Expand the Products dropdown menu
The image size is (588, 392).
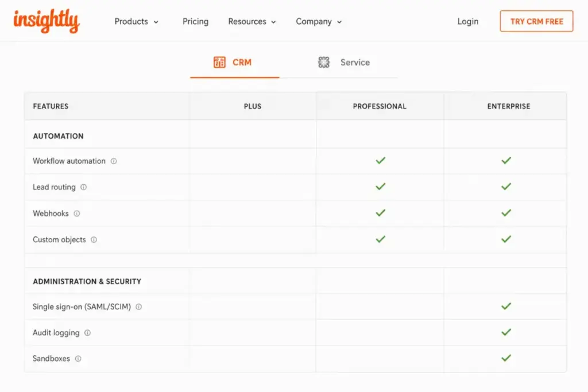click(137, 21)
